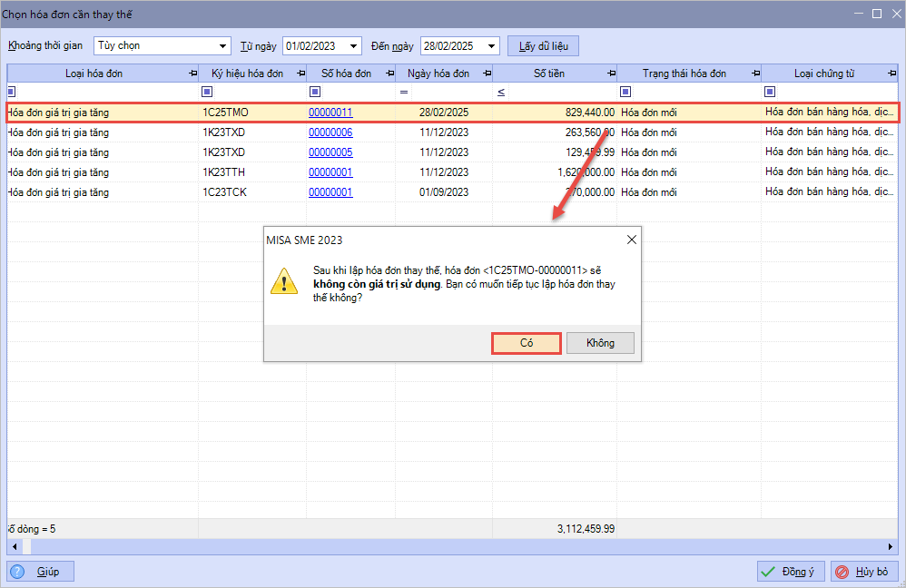Close the MISA SME 2023 warning dialog
The height and width of the screenshot is (588, 906).
click(631, 240)
